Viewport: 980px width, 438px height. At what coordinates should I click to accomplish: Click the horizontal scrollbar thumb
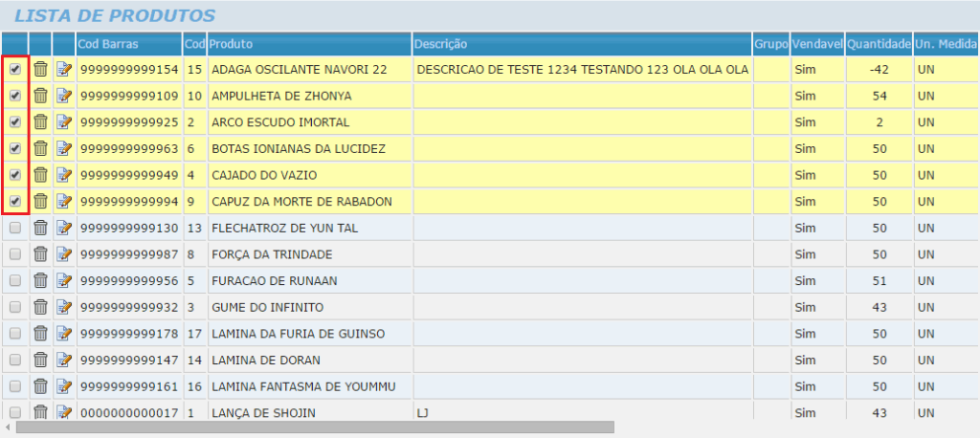315,427
